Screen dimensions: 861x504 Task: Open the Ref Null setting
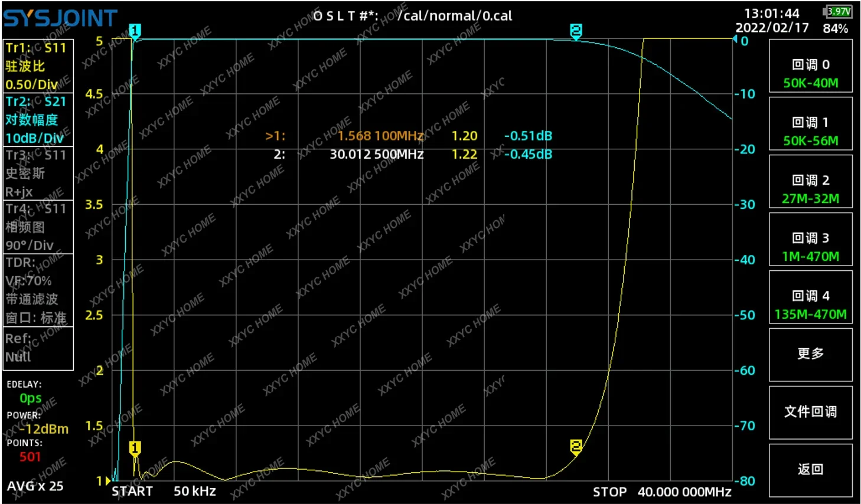[37, 347]
